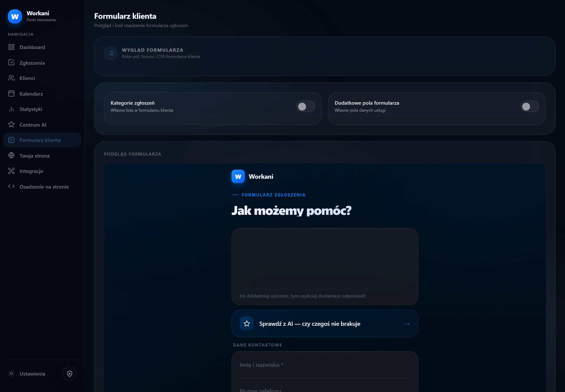The height and width of the screenshot is (392, 565).
Task: Click the Zgłoszenia checkbox icon
Action: click(x=11, y=63)
